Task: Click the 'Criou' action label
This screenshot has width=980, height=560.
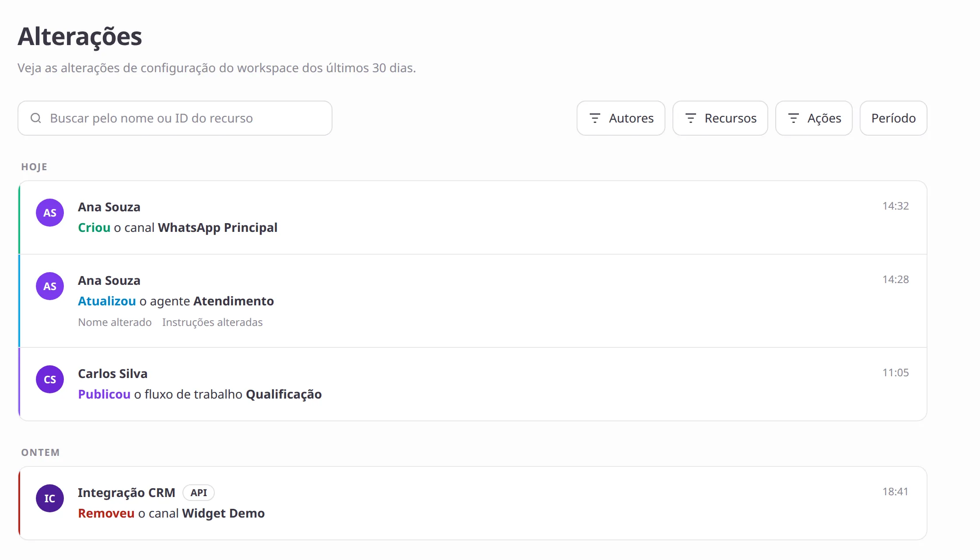Action: point(94,227)
